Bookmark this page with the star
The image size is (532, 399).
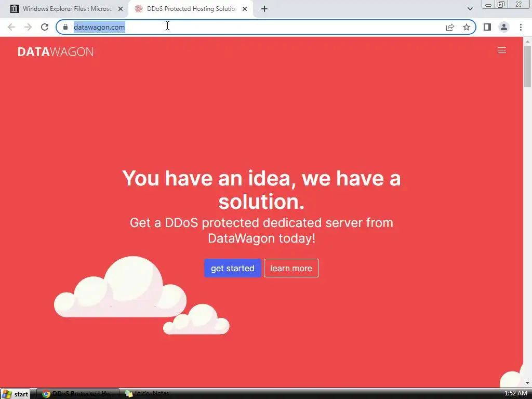coord(467,27)
